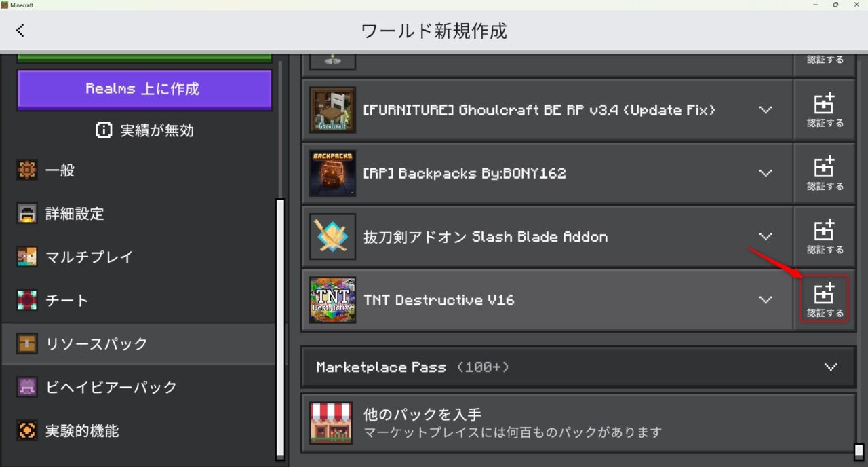Click the Minecraft app icon in title bar

pos(4,5)
